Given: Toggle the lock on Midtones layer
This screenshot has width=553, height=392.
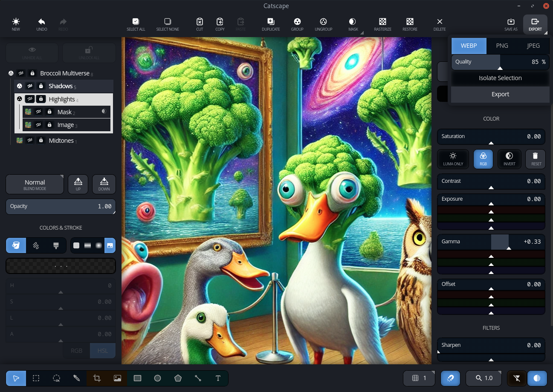Looking at the screenshot, I should 41,140.
